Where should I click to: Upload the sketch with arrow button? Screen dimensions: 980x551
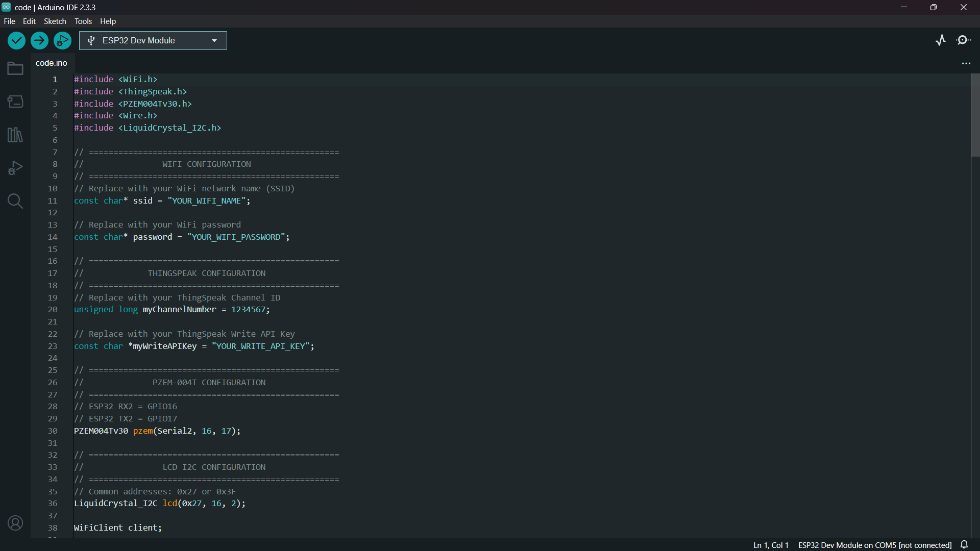39,40
